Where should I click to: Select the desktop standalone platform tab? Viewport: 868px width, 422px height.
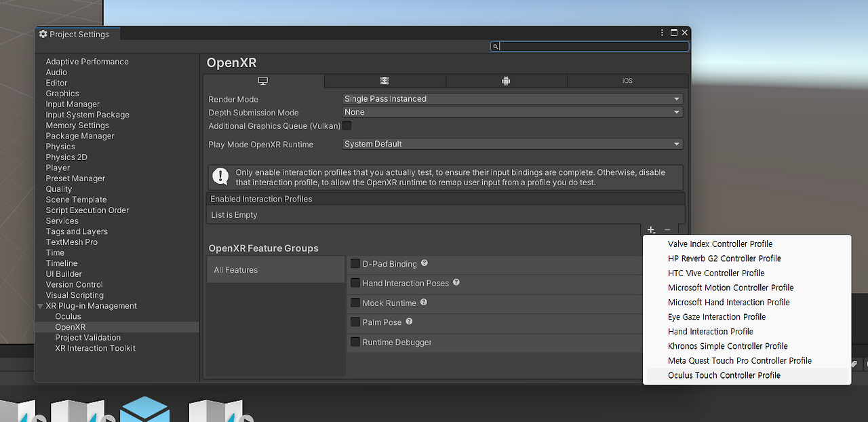(263, 81)
